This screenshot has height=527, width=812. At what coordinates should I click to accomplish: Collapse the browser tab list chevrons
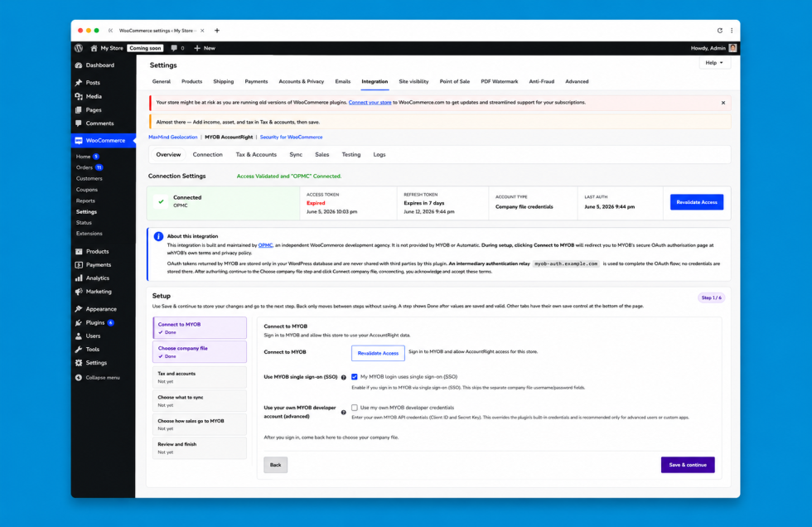[x=111, y=31]
